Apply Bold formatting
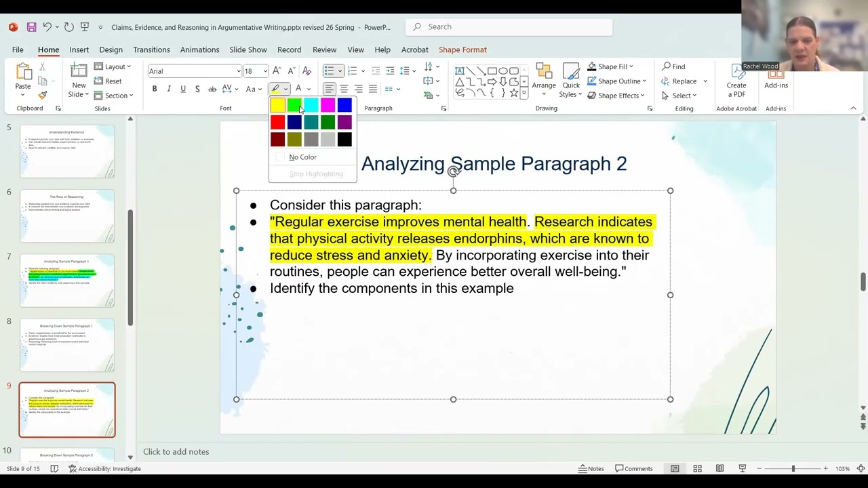This screenshot has width=868, height=488. pos(154,89)
